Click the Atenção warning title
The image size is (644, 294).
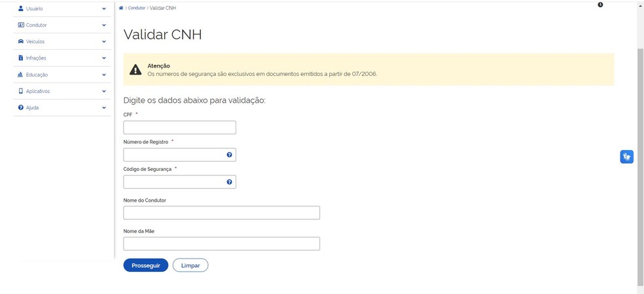click(159, 65)
